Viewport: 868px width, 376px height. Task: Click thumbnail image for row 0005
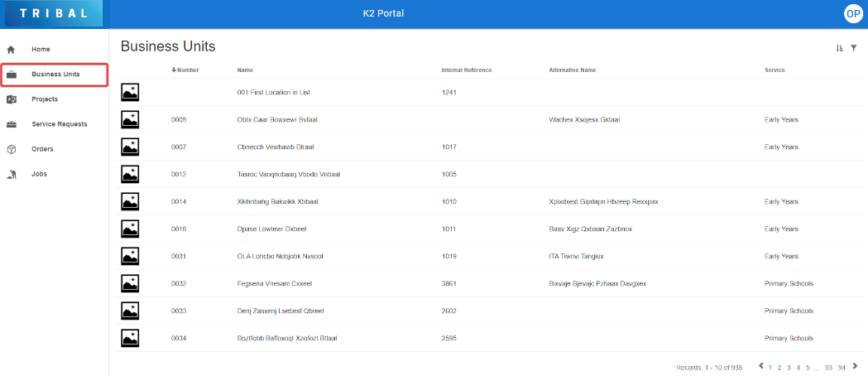coord(130,120)
